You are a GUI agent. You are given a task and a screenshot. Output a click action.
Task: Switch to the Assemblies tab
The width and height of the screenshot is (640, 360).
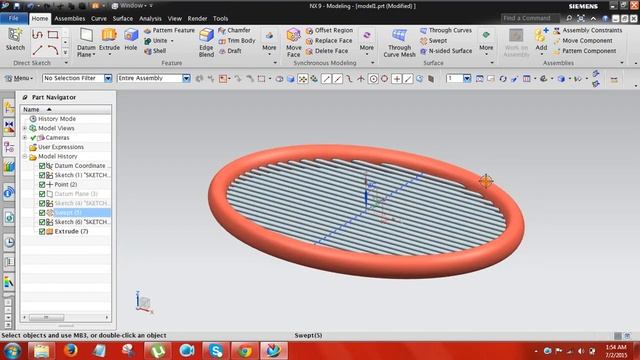point(70,18)
